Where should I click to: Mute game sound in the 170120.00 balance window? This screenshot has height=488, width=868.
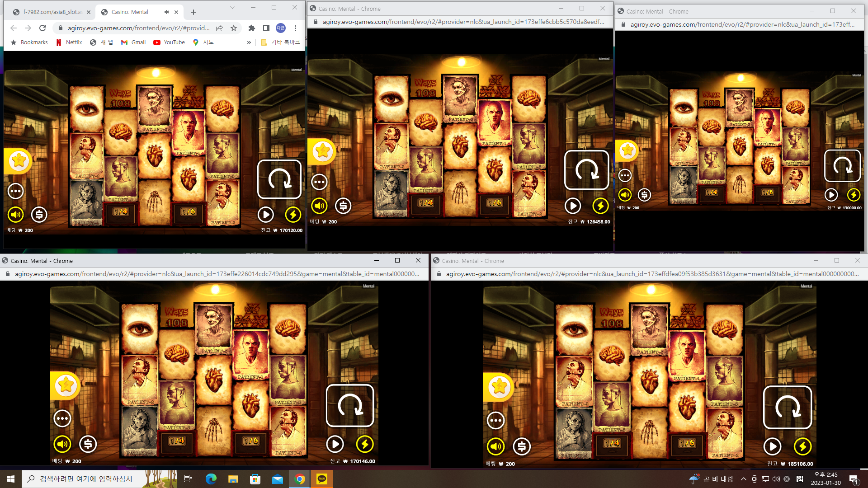(x=16, y=215)
